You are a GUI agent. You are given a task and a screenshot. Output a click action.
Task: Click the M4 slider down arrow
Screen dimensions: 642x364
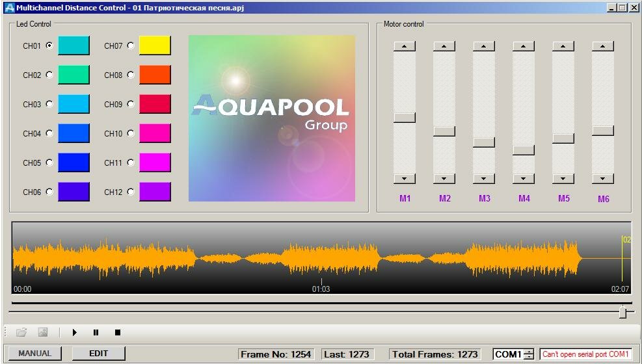524,179
